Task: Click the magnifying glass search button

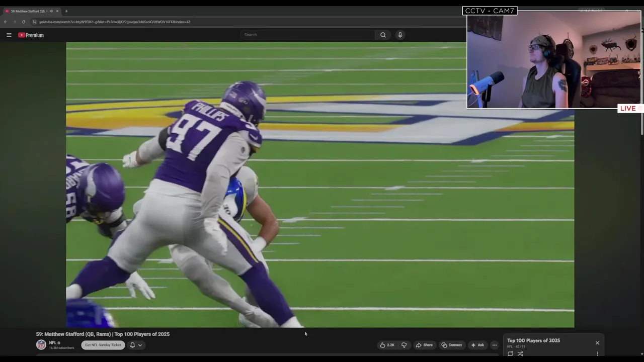Action: [x=383, y=35]
